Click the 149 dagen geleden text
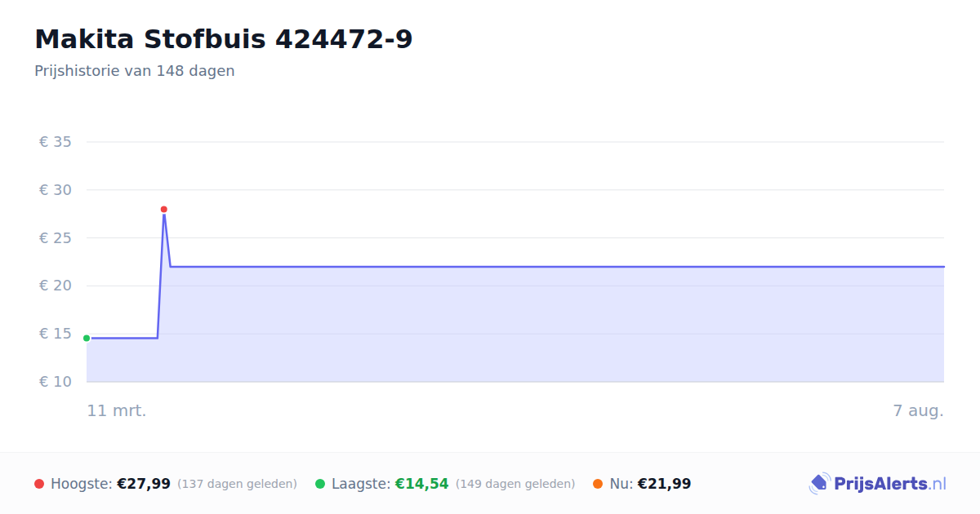This screenshot has height=514, width=980. pos(515,484)
